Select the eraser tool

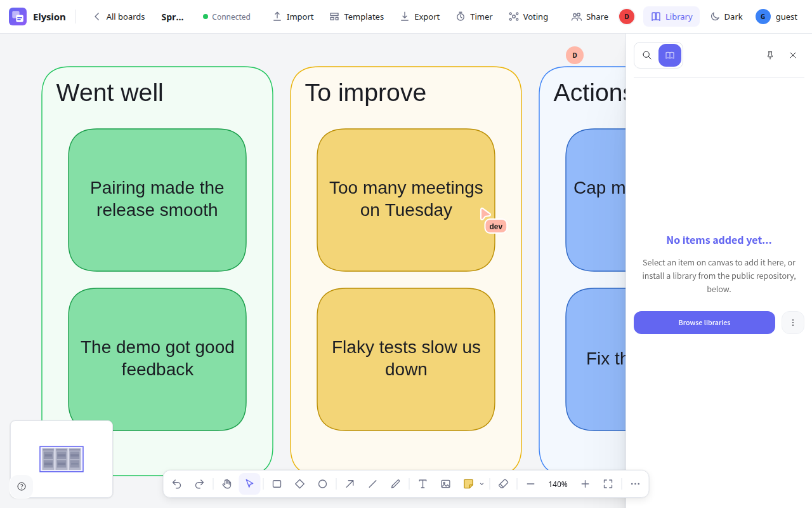[503, 484]
